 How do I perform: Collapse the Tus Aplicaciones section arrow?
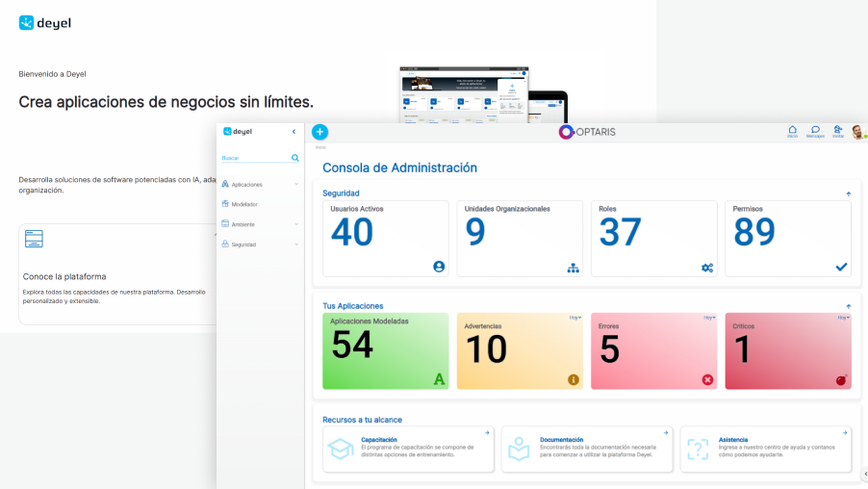coord(848,306)
